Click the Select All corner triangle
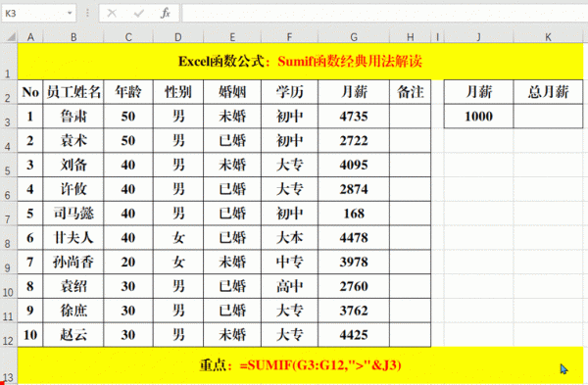The height and width of the screenshot is (385, 588). pos(11,37)
